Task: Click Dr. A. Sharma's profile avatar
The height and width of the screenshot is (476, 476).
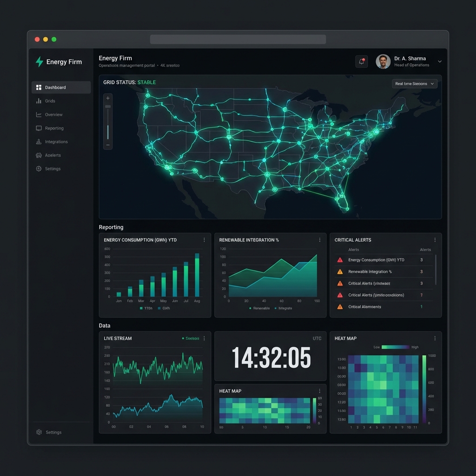Action: [x=383, y=61]
